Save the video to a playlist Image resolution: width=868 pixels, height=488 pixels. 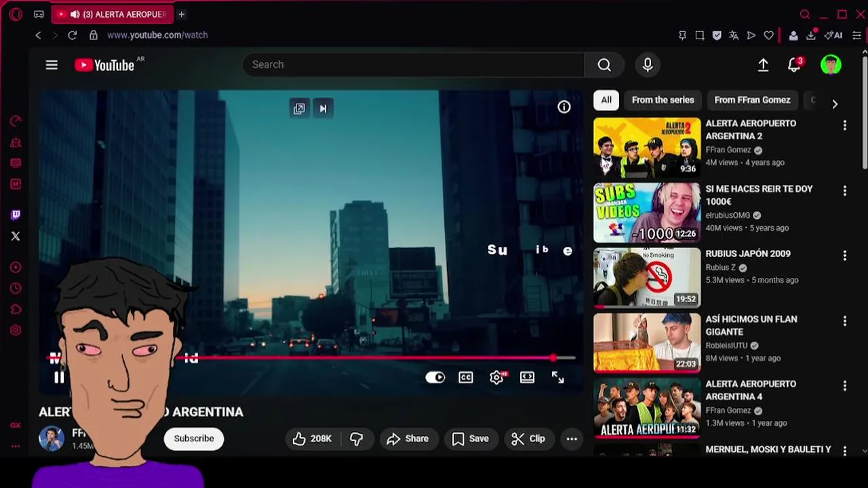(470, 439)
